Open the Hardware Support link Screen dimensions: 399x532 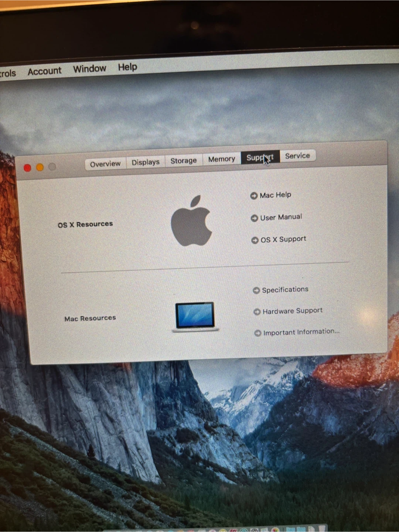point(292,311)
